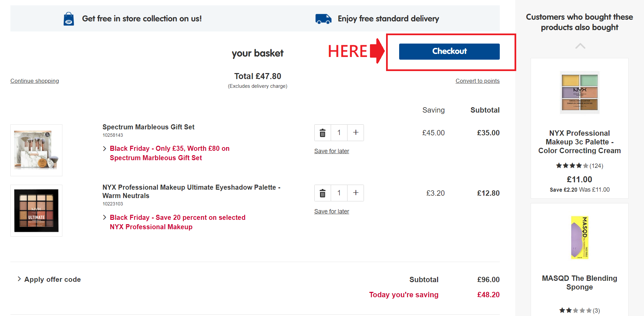
Task: Increase NYX Eyeshadow Palette quantity with plus
Action: click(356, 193)
